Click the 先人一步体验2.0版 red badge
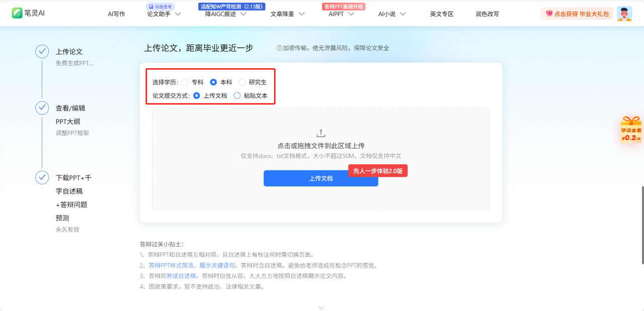Screen dimensions: 644x311 pos(378,171)
